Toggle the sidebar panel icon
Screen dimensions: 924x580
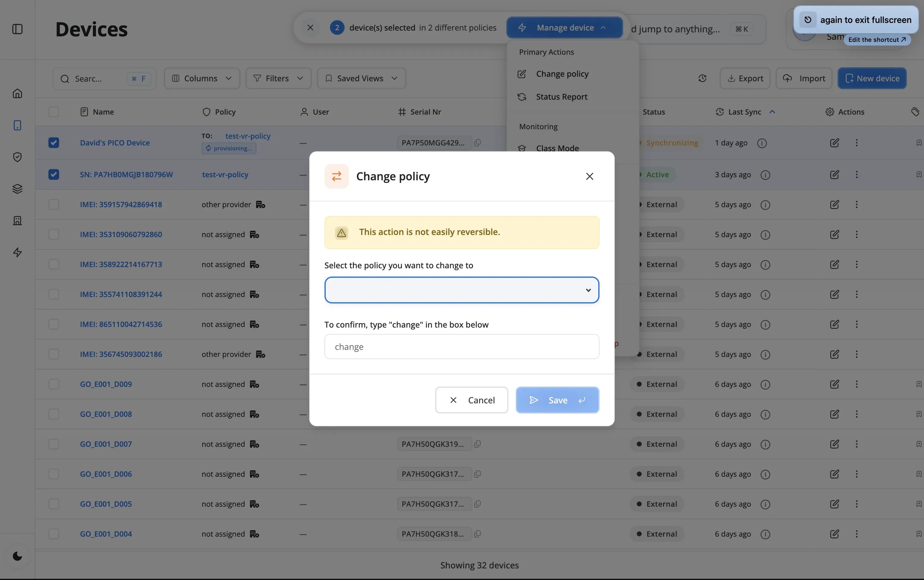pyautogui.click(x=17, y=29)
